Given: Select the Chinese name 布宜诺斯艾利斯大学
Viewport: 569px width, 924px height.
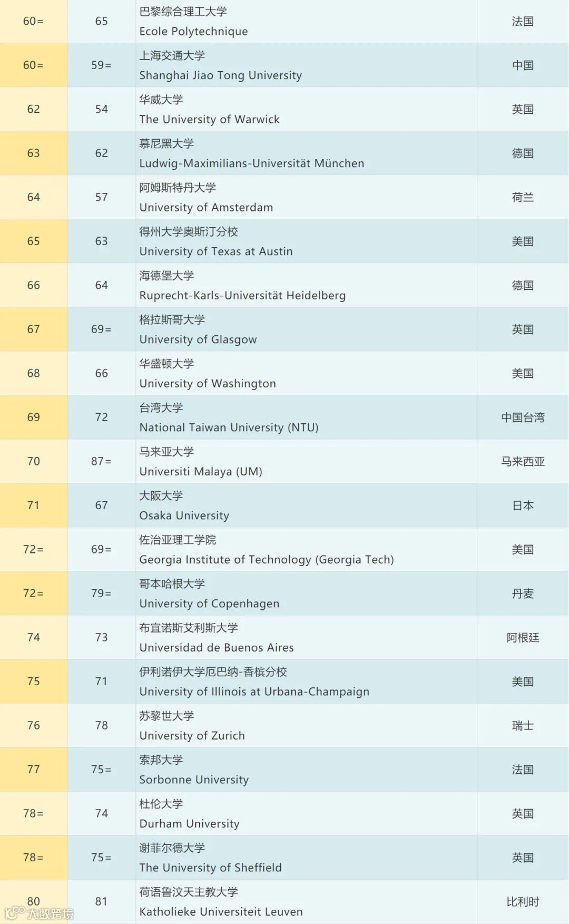Looking at the screenshot, I should [189, 628].
